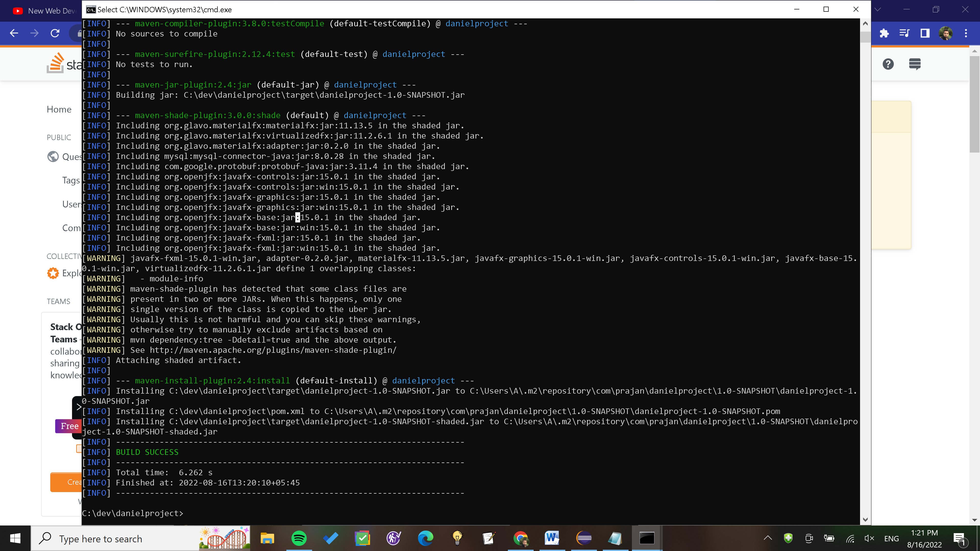Screen dimensions: 980x551
Task: Open Eclipse IDE taskbar icon
Action: [584, 538]
